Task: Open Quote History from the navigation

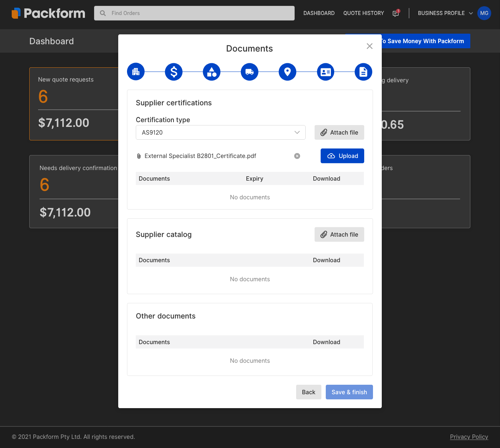Action: (363, 13)
